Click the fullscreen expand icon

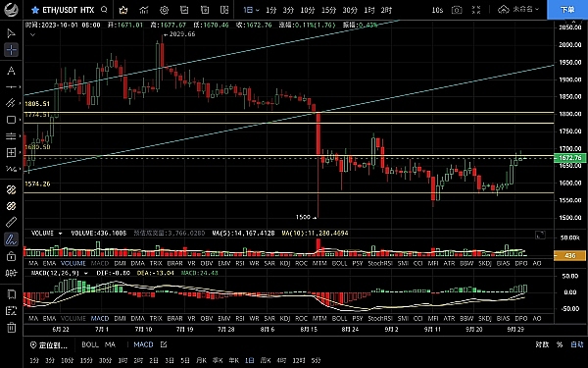[x=476, y=10]
